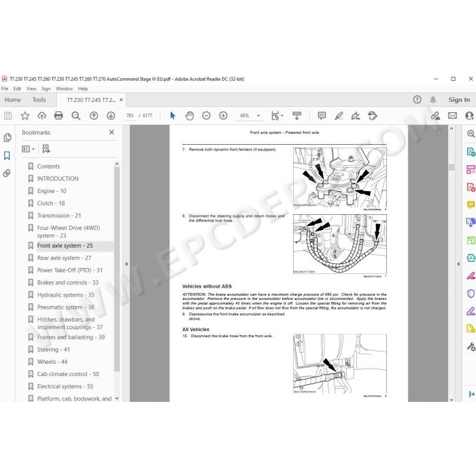Jump to Transmission - 21 bookmark

click(59, 216)
